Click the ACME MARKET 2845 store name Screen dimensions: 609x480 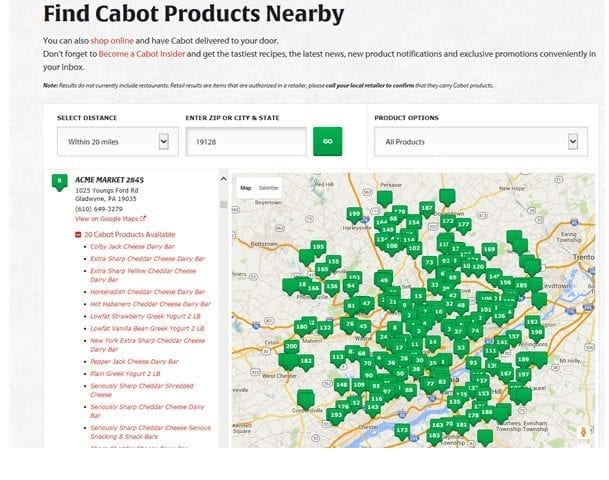pyautogui.click(x=110, y=180)
